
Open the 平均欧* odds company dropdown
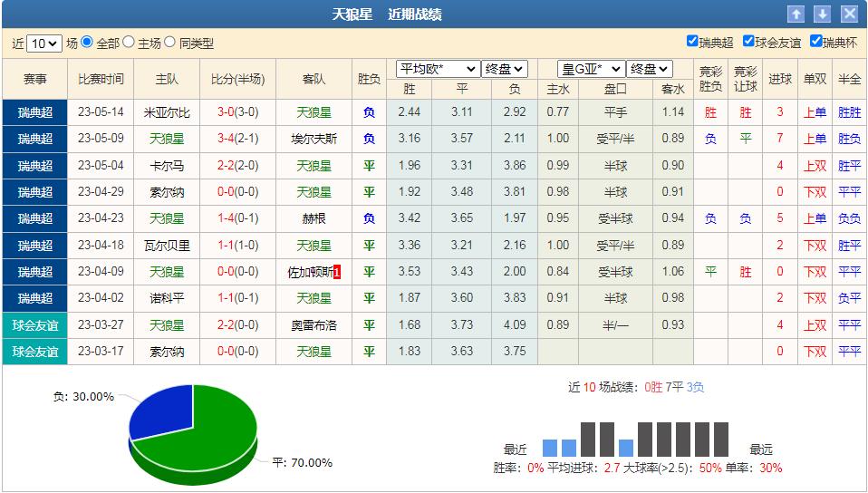(x=438, y=69)
